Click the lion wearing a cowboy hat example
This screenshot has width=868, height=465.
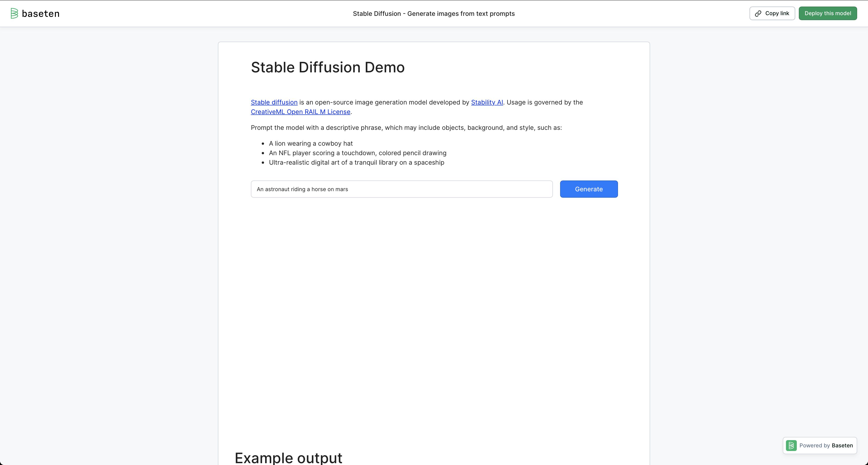point(310,143)
